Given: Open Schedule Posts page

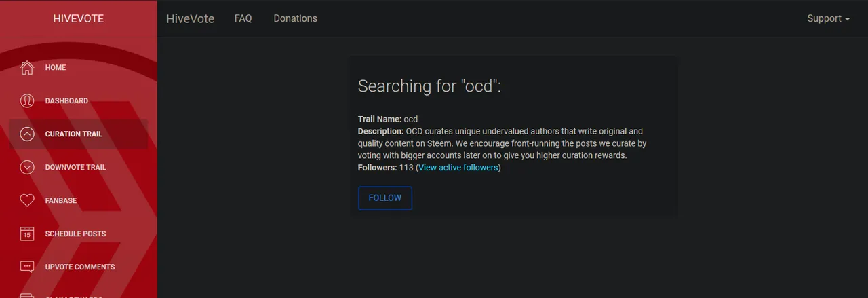Looking at the screenshot, I should coord(79,234).
